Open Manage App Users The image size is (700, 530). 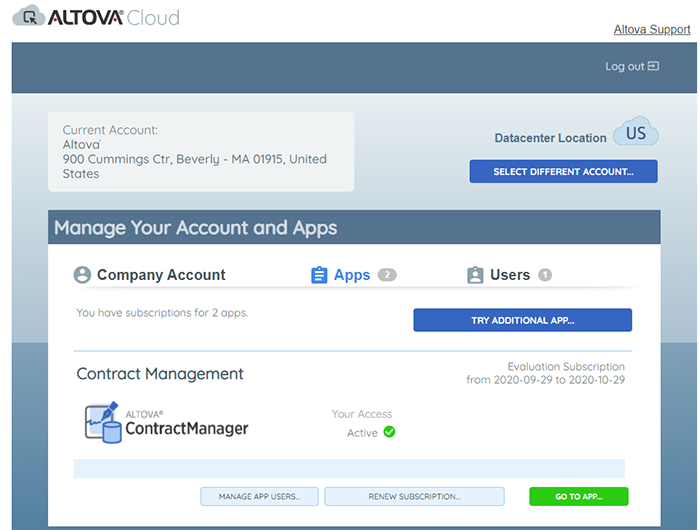(259, 496)
